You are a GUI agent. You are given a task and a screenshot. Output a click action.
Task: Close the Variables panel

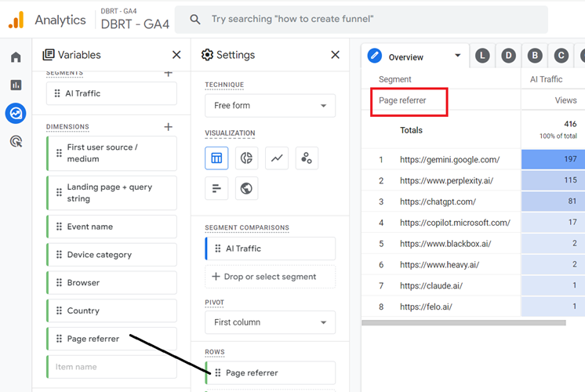(x=176, y=55)
